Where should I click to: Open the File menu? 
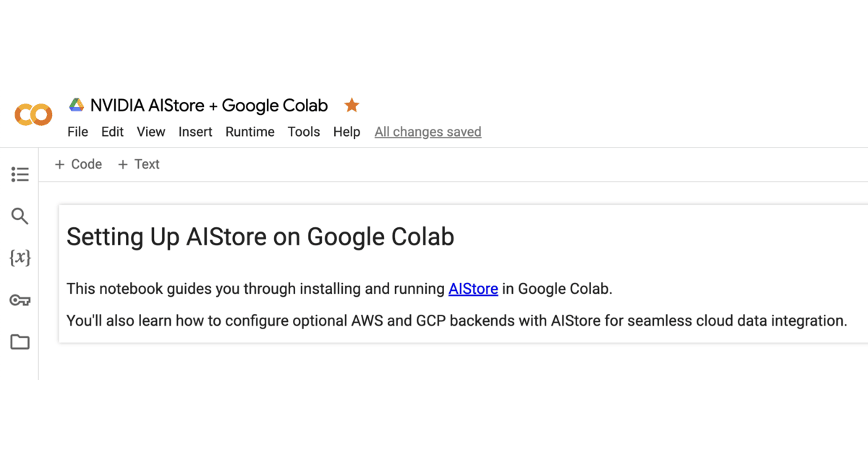point(77,132)
